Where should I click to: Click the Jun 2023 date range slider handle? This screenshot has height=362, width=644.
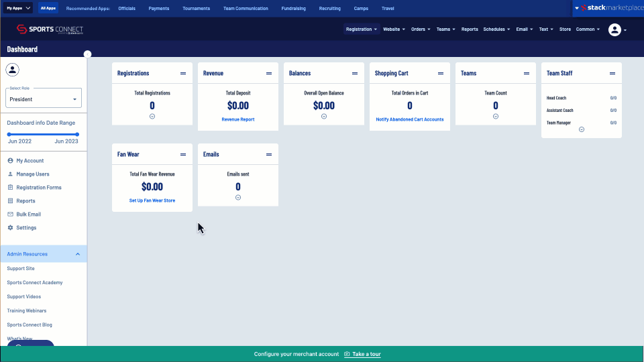coord(78,134)
